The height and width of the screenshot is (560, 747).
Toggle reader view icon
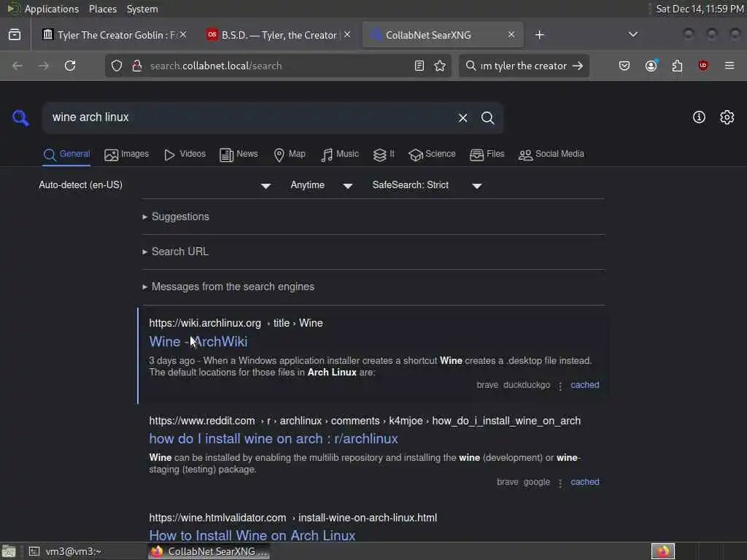tap(419, 66)
